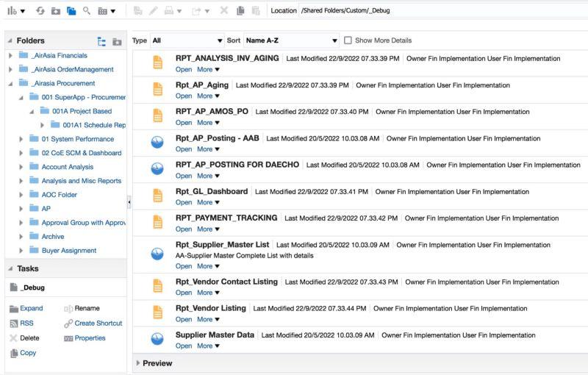Click the RPT_ANALYSIS_INV_AGING report icon
This screenshot has width=588, height=375.
click(157, 63)
